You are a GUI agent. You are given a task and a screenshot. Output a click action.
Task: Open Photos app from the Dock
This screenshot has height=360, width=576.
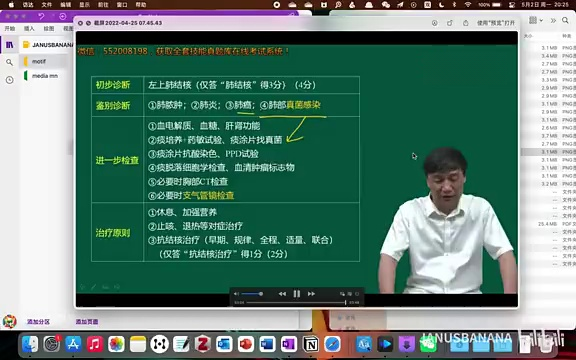116,344
